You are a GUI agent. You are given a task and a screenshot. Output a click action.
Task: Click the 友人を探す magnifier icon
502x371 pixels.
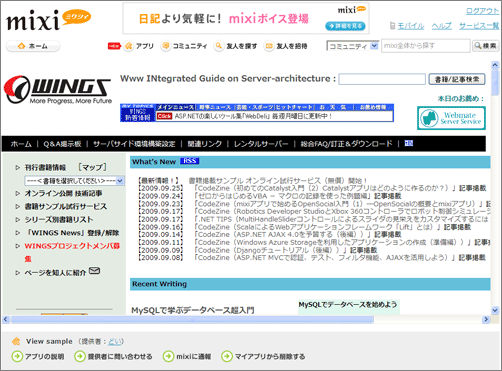219,46
